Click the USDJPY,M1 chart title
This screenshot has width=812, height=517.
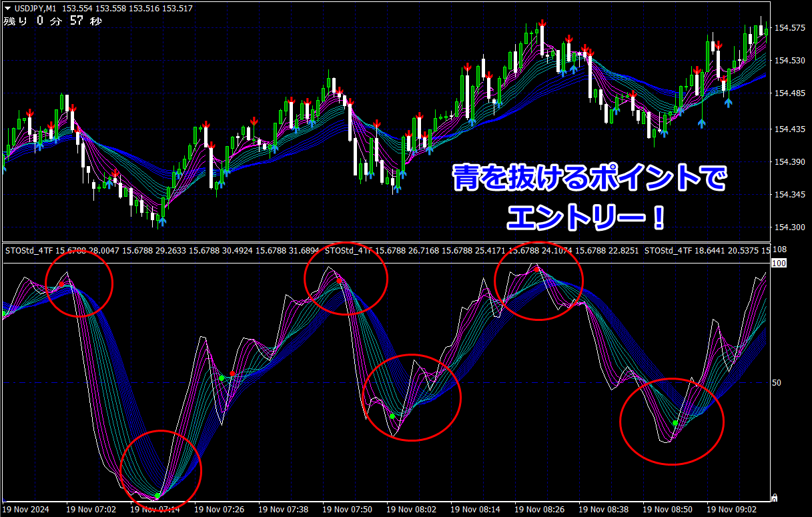[x=35, y=8]
